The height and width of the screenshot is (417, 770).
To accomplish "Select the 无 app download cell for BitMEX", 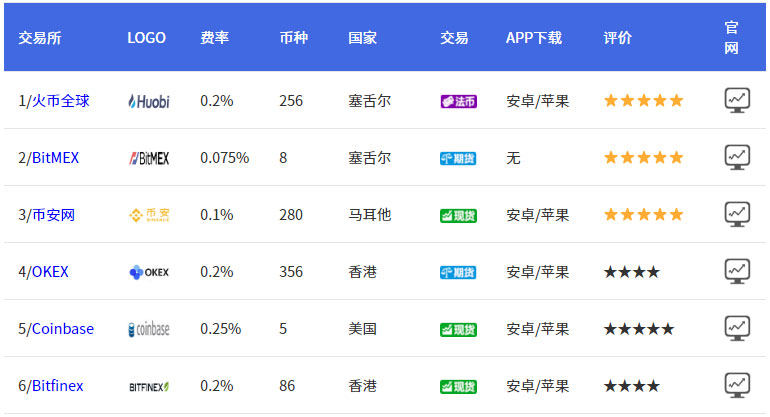I will [x=513, y=158].
